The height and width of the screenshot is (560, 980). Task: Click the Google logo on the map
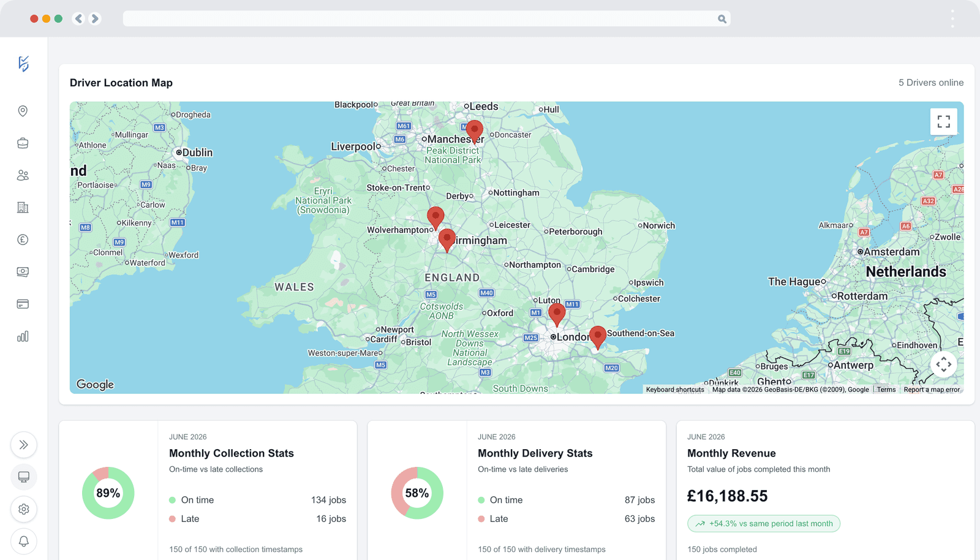tap(95, 384)
